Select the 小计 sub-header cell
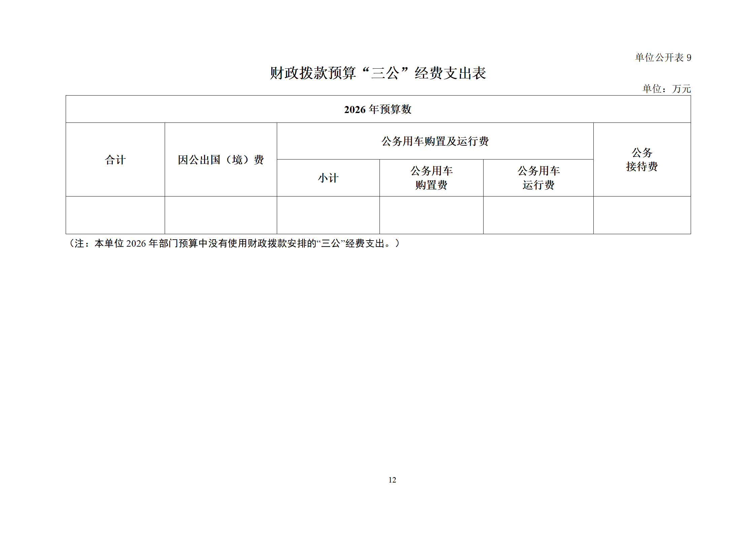This screenshot has height=534, width=756. point(328,178)
